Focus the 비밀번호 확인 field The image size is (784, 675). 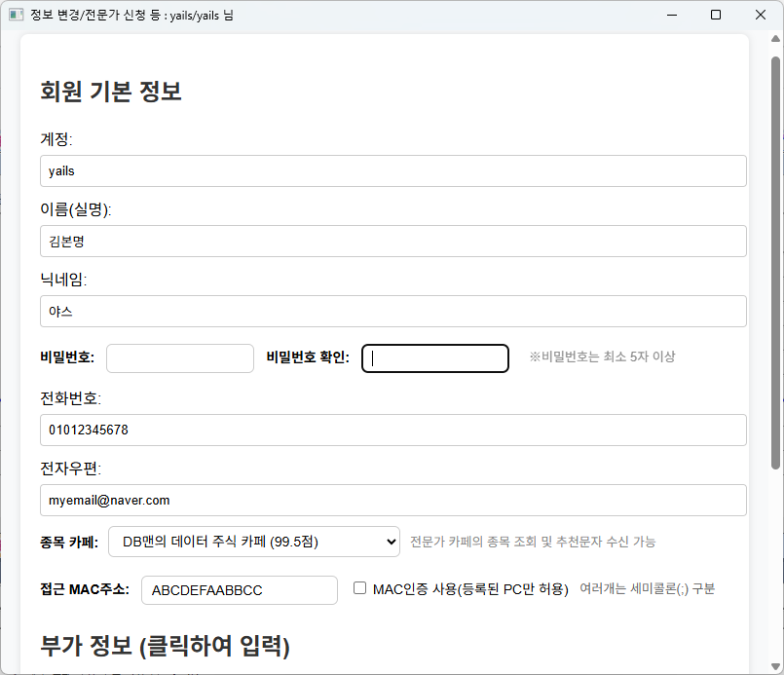click(x=434, y=358)
